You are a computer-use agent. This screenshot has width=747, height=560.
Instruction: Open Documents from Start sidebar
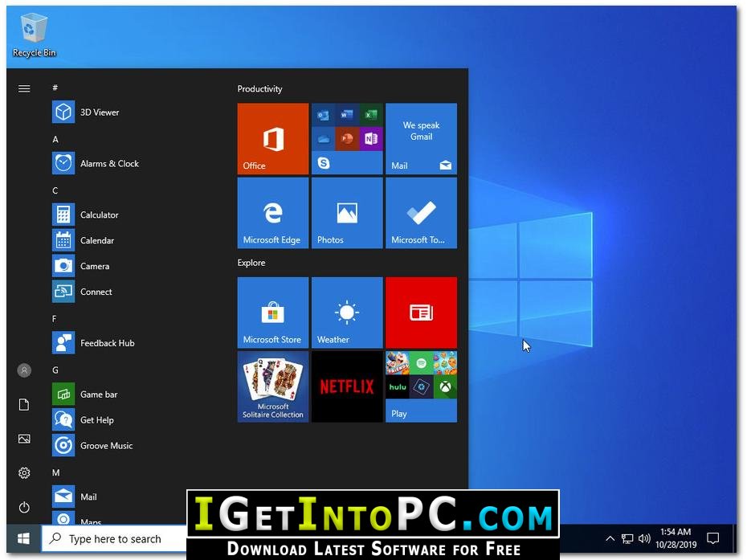click(x=24, y=405)
